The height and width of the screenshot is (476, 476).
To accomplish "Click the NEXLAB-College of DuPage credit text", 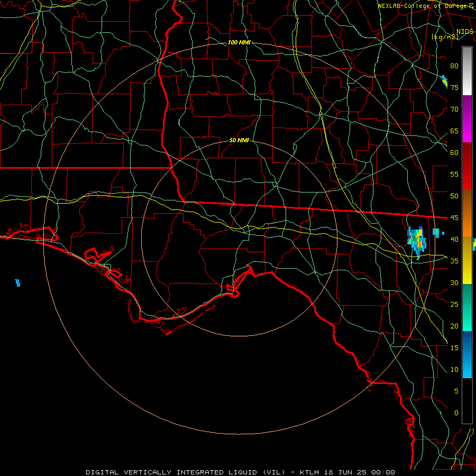I will pos(425,6).
